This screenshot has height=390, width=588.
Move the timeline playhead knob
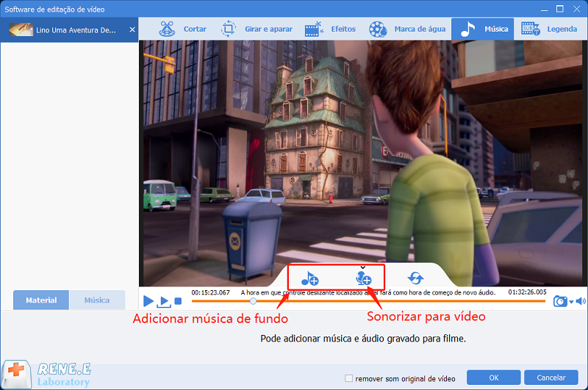254,301
